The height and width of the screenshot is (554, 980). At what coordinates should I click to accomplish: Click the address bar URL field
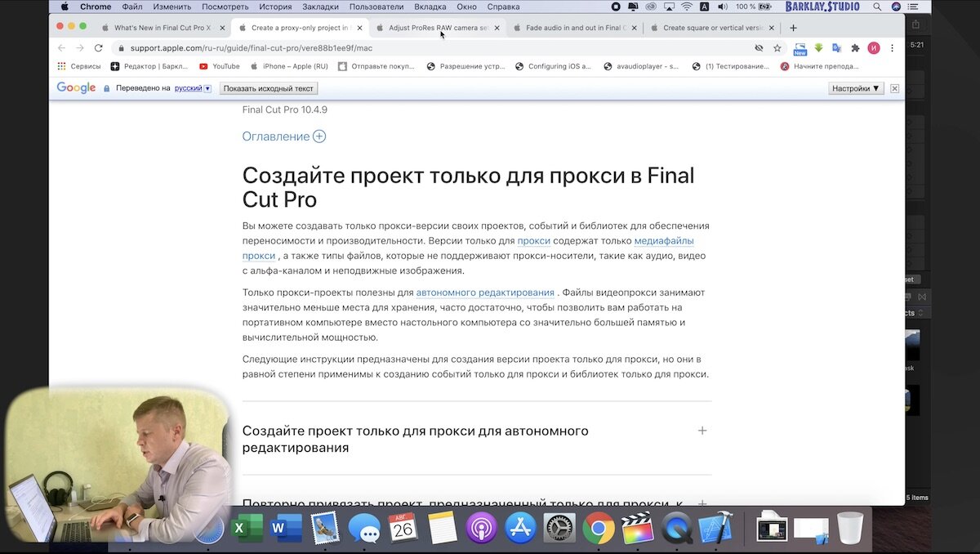click(433, 48)
